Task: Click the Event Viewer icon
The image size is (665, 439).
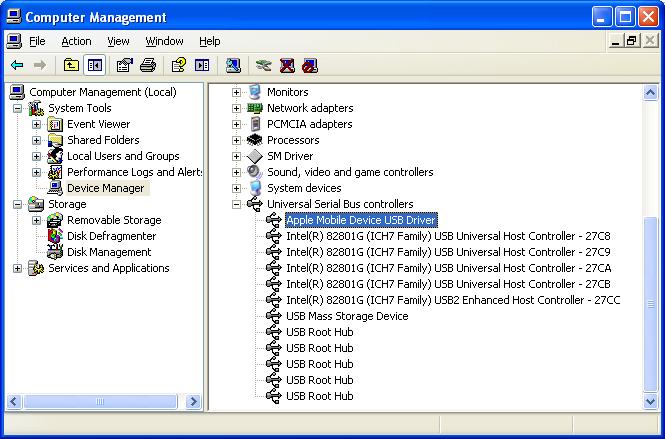Action: click(x=55, y=124)
